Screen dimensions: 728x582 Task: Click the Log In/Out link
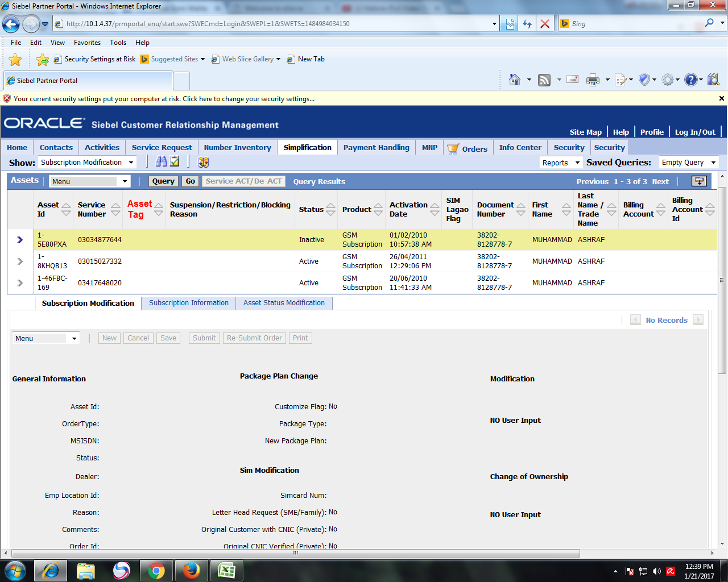[x=695, y=132]
